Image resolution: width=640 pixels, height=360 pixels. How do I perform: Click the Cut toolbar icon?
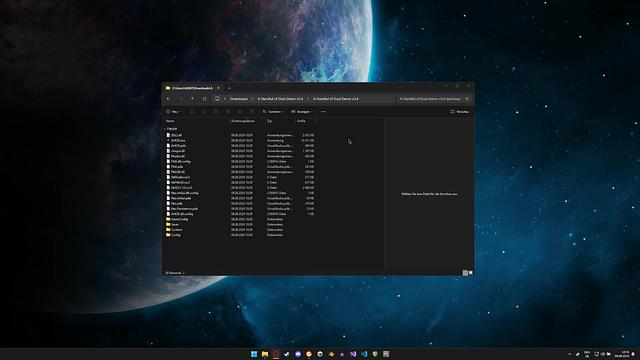(x=192, y=111)
